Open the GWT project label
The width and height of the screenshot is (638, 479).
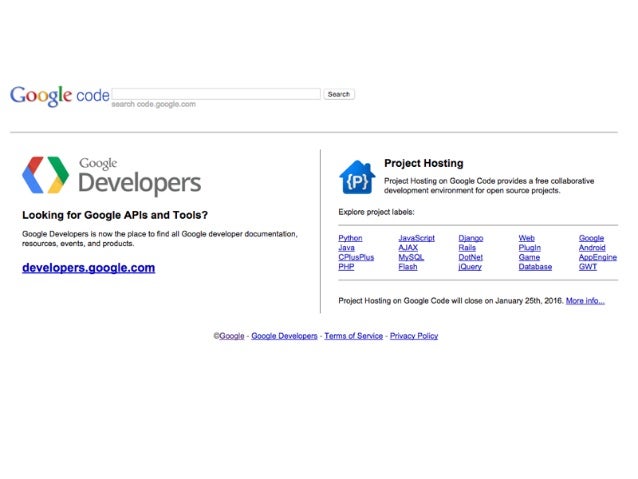tap(588, 267)
